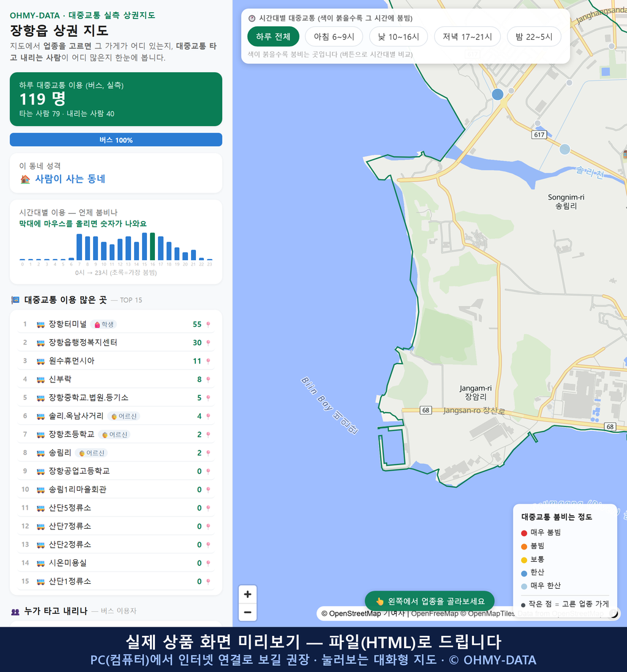The width and height of the screenshot is (627, 672).
Task: Click the large blue stop marker on map
Action: pyautogui.click(x=497, y=94)
